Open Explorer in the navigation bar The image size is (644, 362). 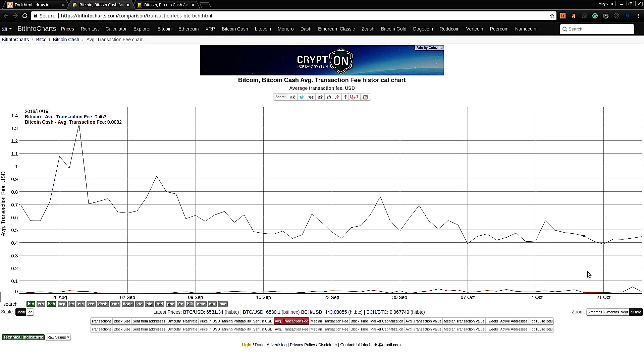(142, 29)
